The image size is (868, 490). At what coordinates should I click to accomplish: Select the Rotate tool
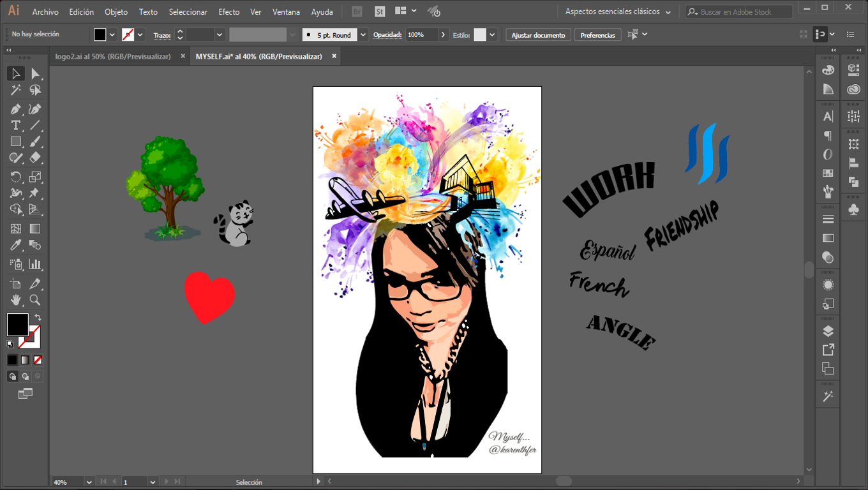coord(16,177)
